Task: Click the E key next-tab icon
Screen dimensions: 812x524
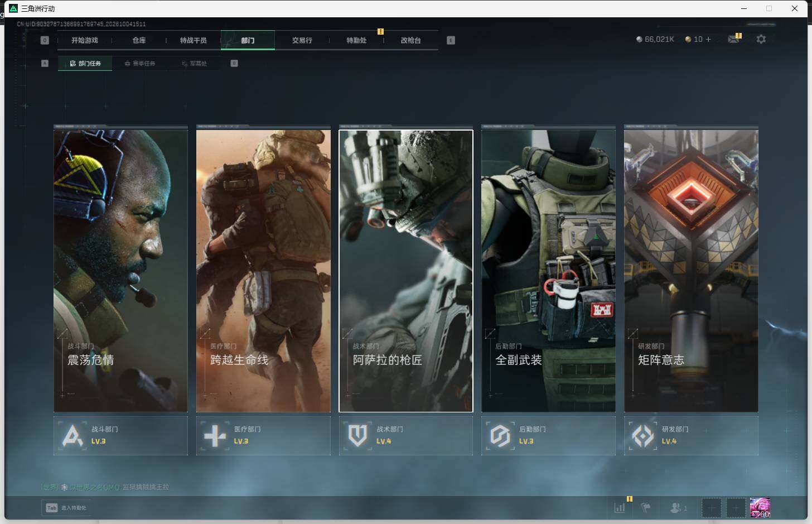Action: [x=451, y=40]
